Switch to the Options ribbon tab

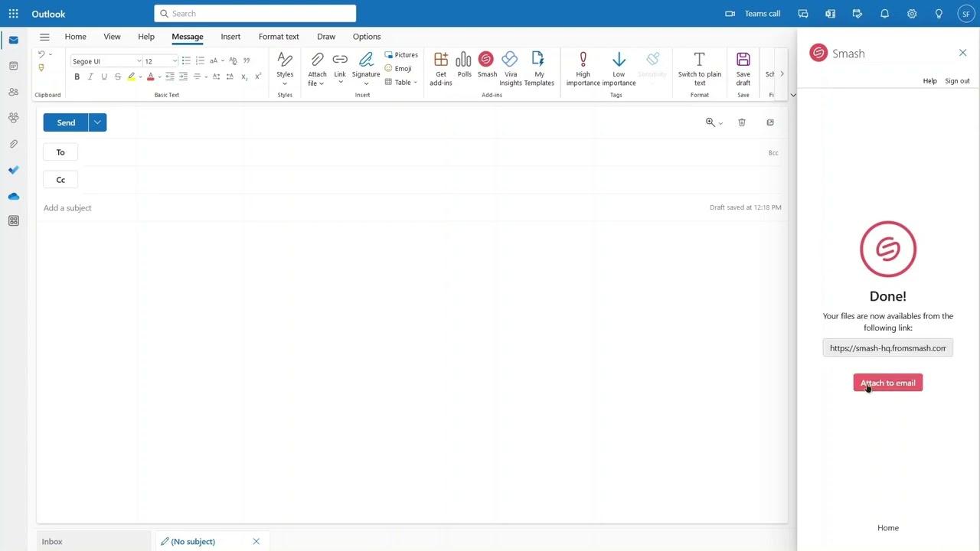[367, 37]
